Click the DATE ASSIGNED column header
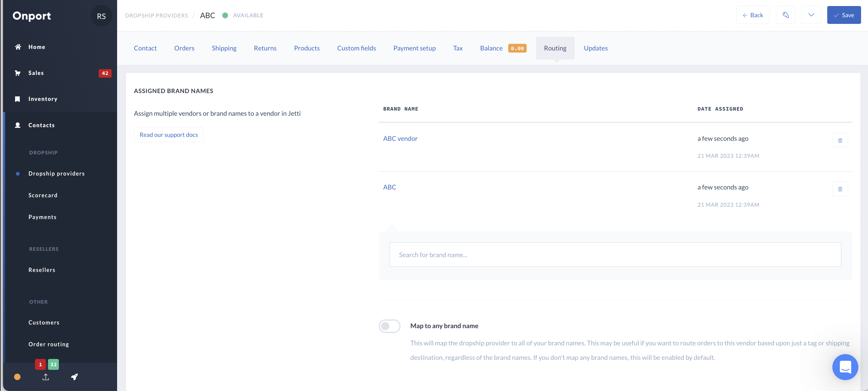This screenshot has height=391, width=868. pos(720,109)
